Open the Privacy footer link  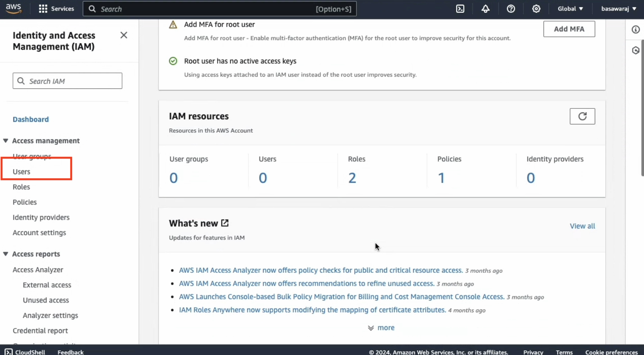point(533,352)
